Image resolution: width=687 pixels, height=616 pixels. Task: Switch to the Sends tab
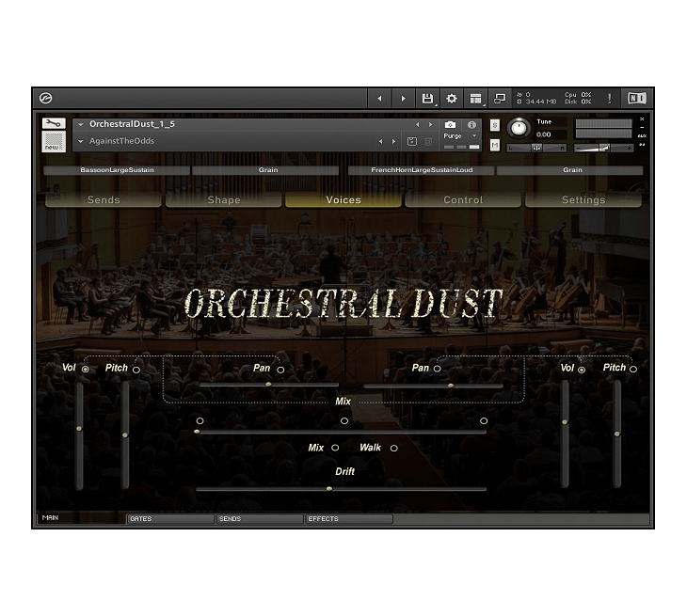click(x=104, y=199)
